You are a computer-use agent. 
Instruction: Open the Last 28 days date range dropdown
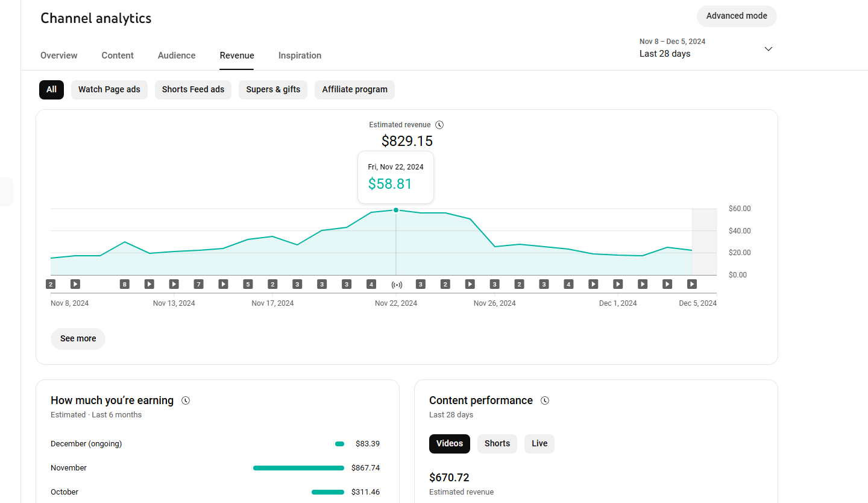click(706, 48)
